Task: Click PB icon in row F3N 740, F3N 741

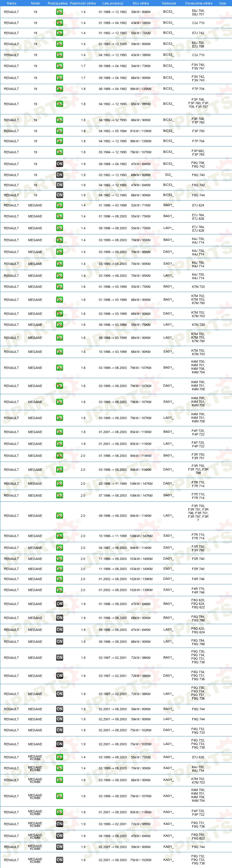Action: 60,66
